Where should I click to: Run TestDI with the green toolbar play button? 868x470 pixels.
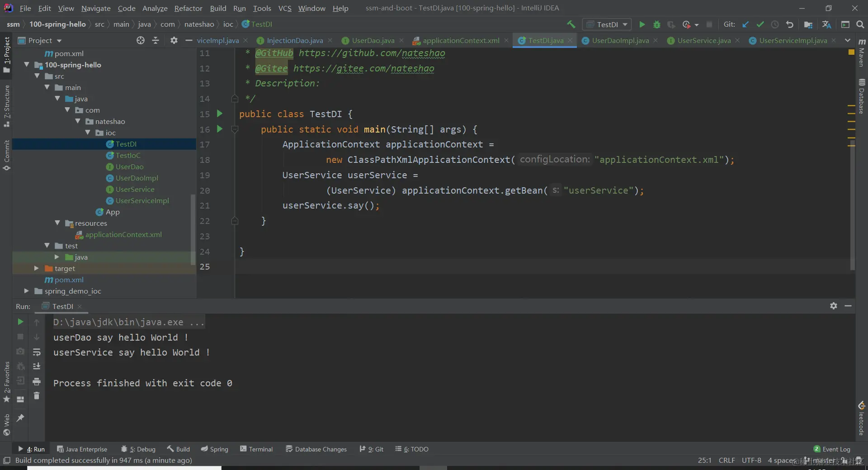point(642,24)
